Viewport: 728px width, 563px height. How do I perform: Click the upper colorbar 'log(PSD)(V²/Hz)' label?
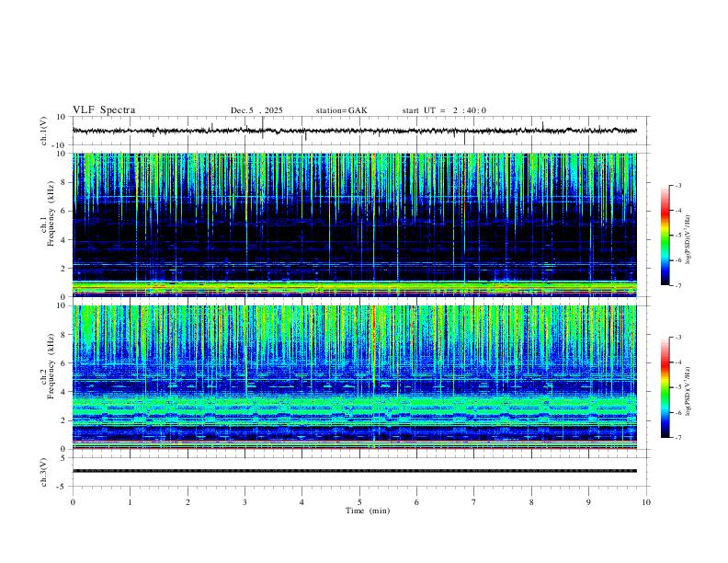(688, 240)
